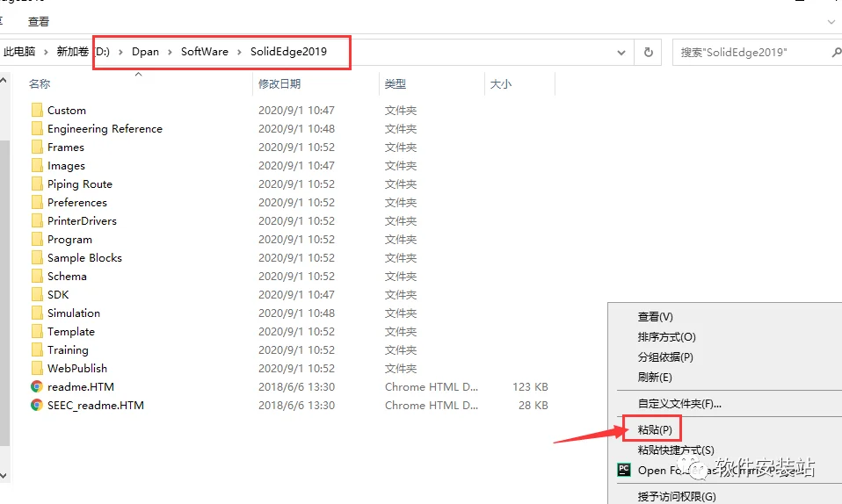
Task: Select the Training folder icon
Action: (37, 349)
